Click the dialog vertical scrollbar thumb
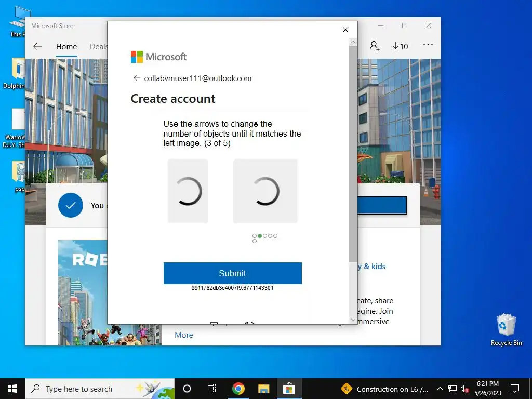Image resolution: width=532 pixels, height=399 pixels. [x=353, y=154]
